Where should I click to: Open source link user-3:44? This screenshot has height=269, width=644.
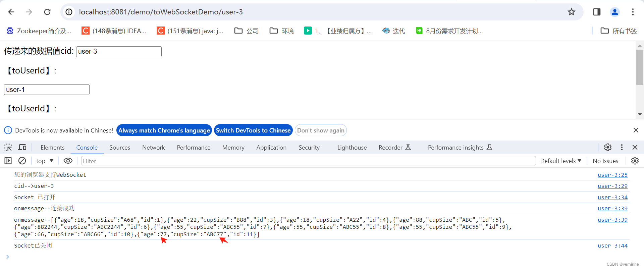pyautogui.click(x=612, y=246)
